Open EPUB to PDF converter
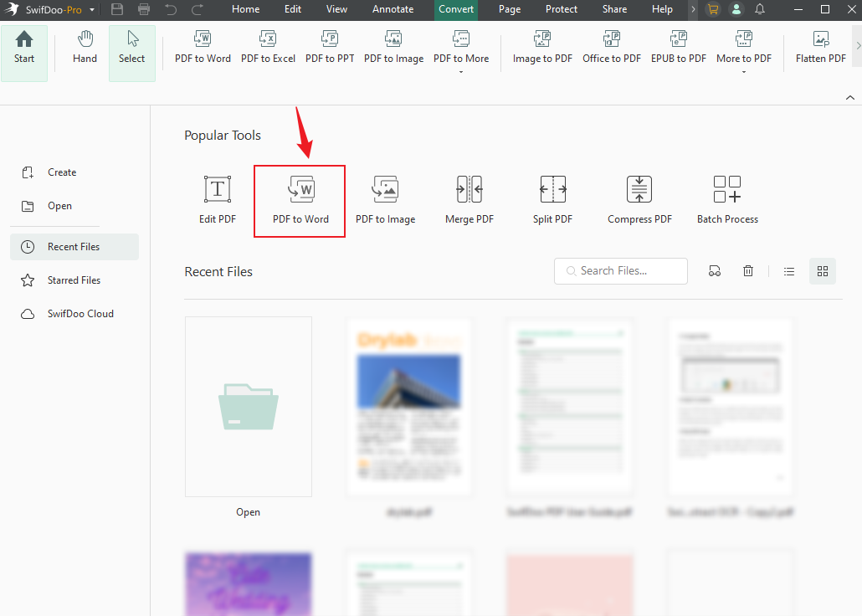Screen dimensions: 862x616 tap(679, 49)
